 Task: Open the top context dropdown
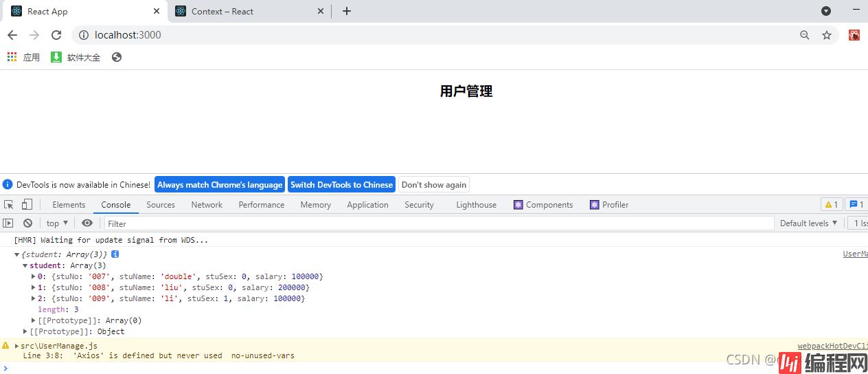57,223
